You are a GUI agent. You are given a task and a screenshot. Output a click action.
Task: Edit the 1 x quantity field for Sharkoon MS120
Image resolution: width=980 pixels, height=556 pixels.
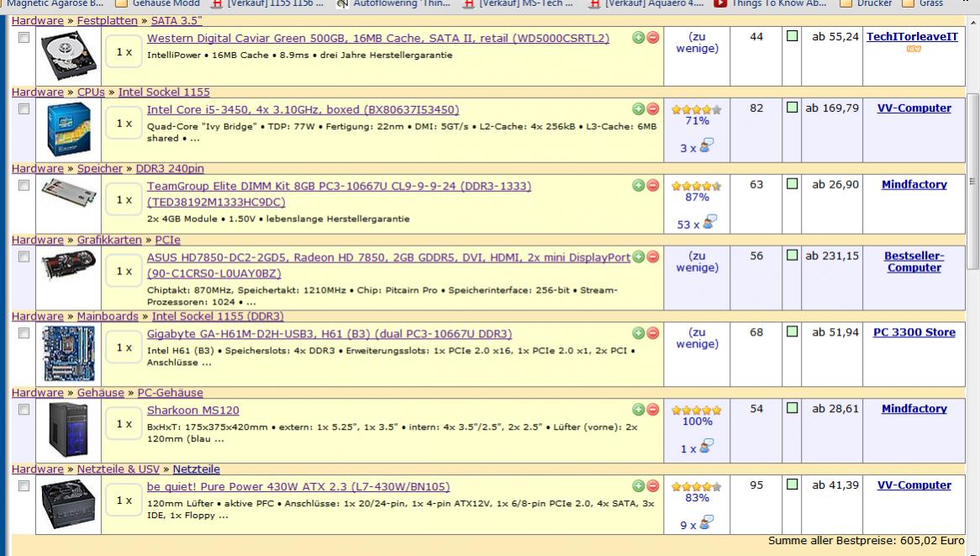point(124,424)
